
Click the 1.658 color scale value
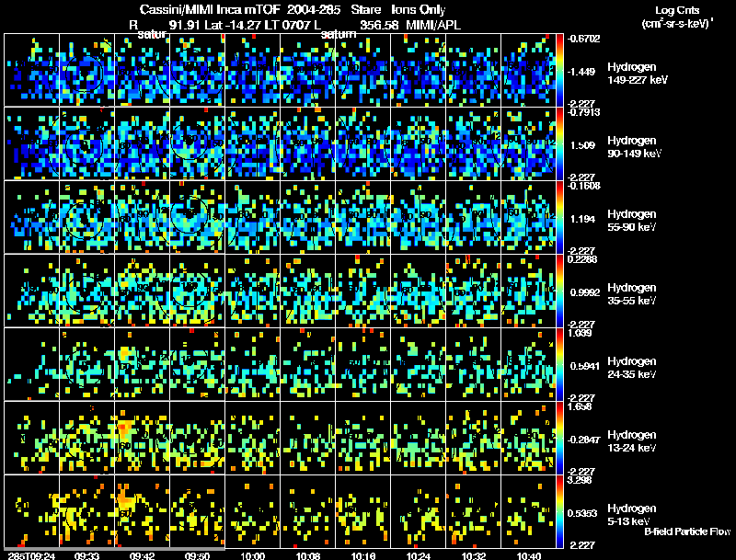pyautogui.click(x=580, y=406)
